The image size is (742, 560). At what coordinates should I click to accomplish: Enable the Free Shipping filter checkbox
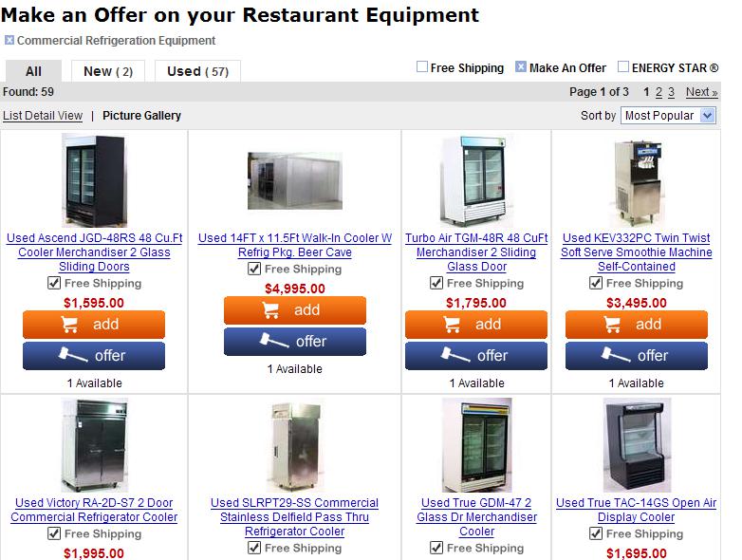point(421,67)
